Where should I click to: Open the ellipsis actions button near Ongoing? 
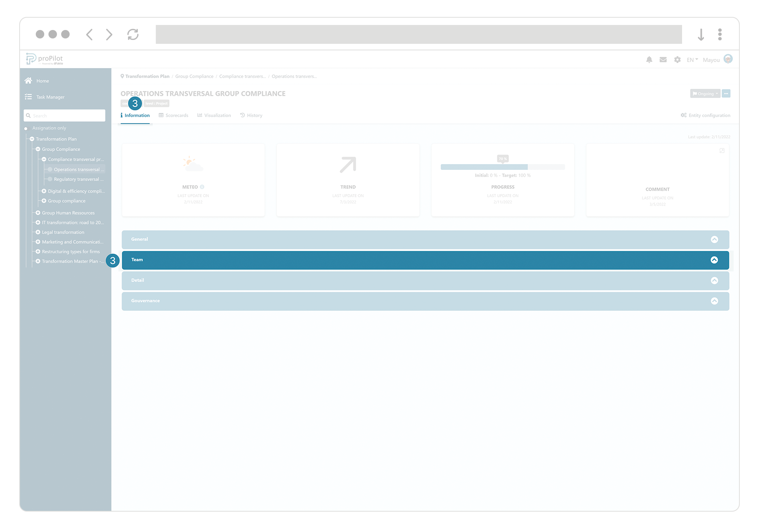[x=726, y=93]
